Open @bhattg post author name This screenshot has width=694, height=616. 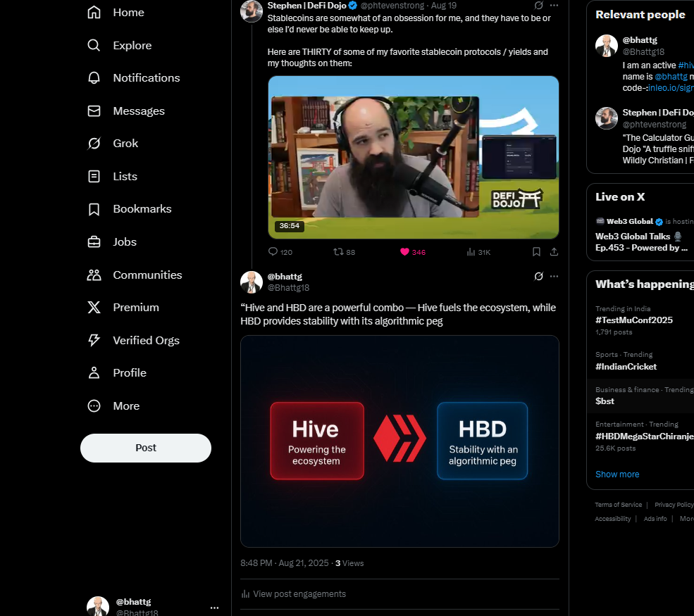pos(285,277)
